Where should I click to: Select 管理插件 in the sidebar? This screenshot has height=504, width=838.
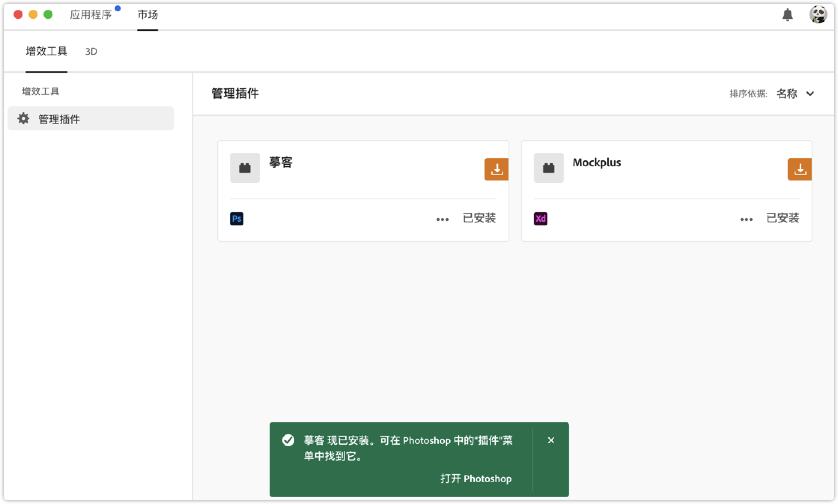59,119
